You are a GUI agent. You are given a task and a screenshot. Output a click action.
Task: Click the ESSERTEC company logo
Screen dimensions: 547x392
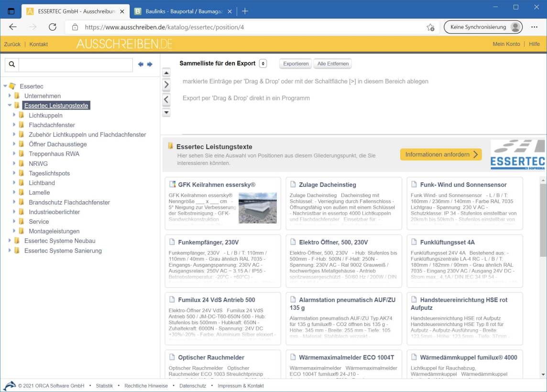pos(517,155)
